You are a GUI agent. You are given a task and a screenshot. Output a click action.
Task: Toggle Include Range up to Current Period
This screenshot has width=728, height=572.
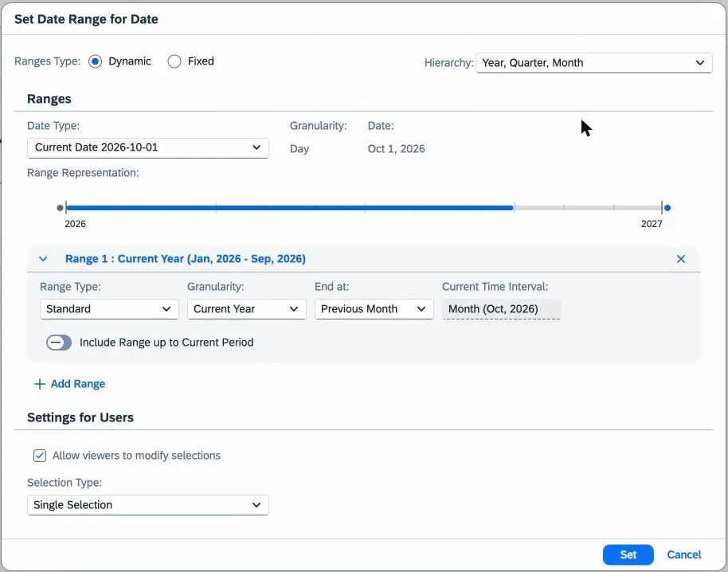point(59,343)
